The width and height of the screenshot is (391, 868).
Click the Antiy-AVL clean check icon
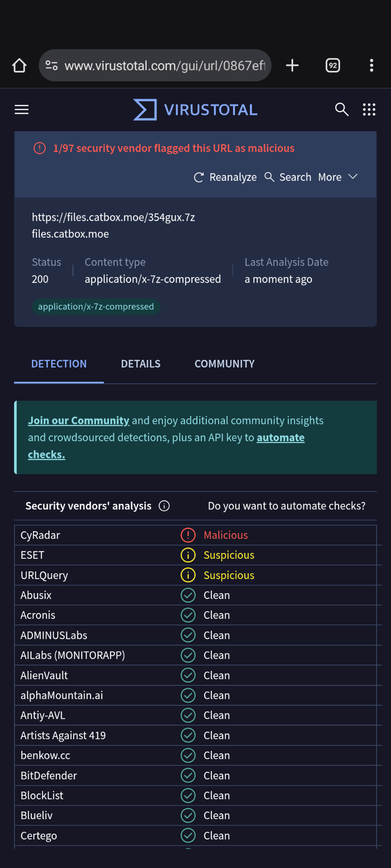click(x=188, y=715)
